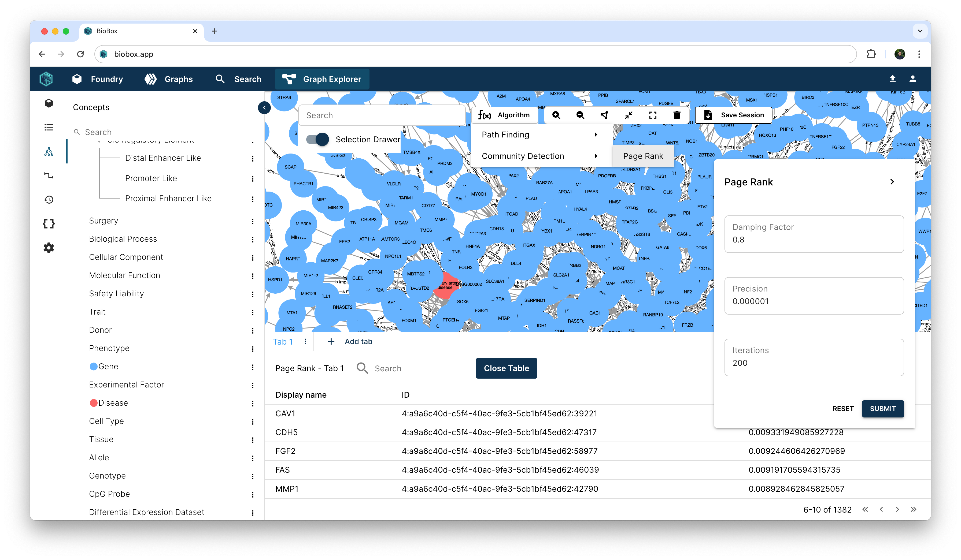Open Chrome three-dot menu
The height and width of the screenshot is (560, 961).
919,54
